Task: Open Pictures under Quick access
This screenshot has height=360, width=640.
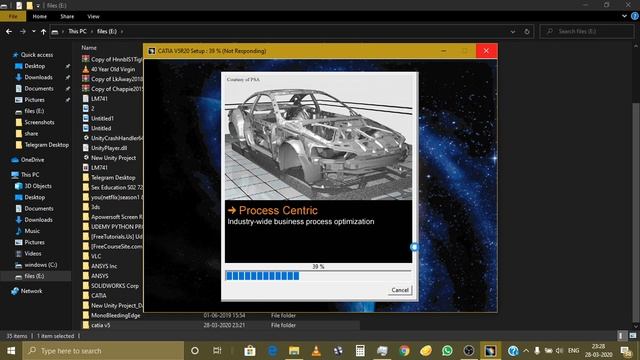Action: pyautogui.click(x=34, y=100)
